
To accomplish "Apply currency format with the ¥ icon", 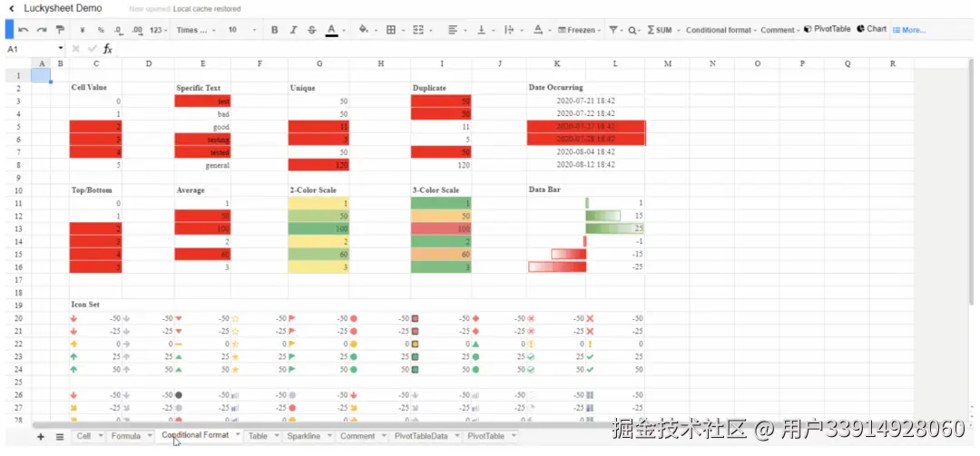I will pyautogui.click(x=83, y=30).
